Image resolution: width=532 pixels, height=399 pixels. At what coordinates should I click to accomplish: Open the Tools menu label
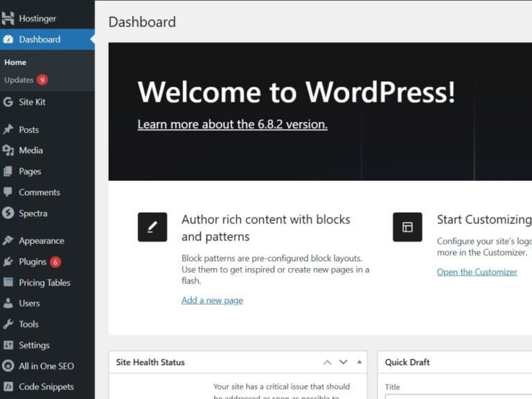tap(28, 324)
